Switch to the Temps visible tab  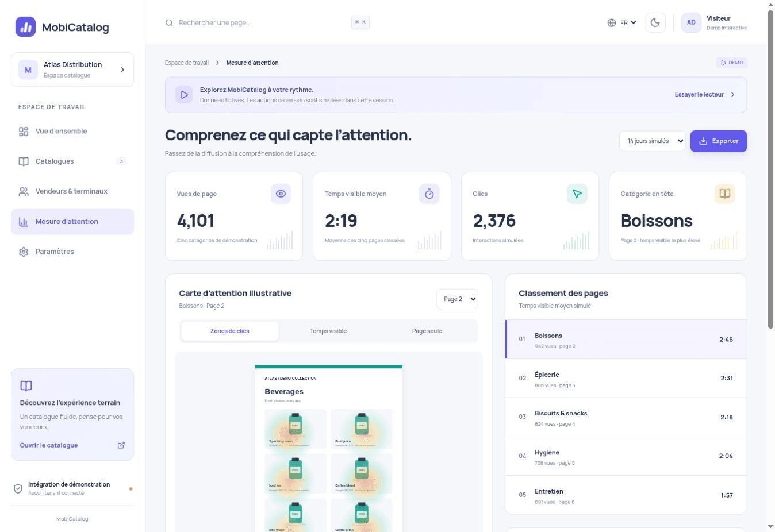pos(328,331)
